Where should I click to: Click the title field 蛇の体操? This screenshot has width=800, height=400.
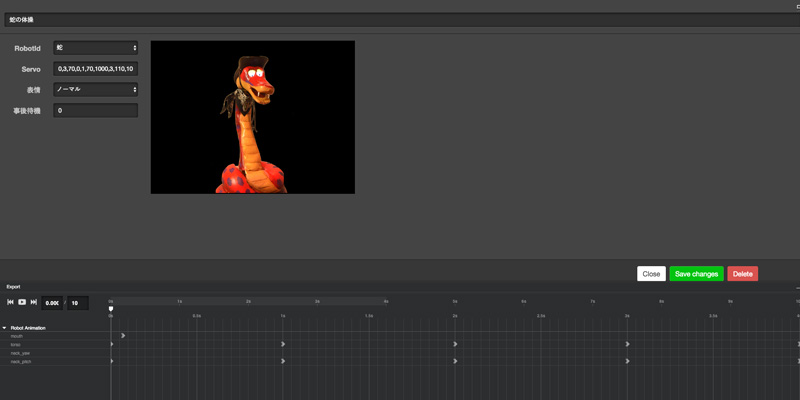pyautogui.click(x=402, y=20)
